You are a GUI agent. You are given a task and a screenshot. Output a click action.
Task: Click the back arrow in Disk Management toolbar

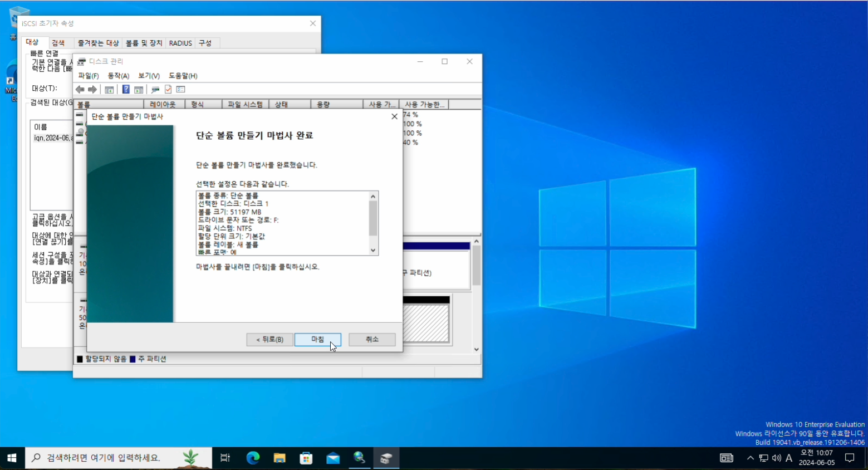tap(80, 90)
